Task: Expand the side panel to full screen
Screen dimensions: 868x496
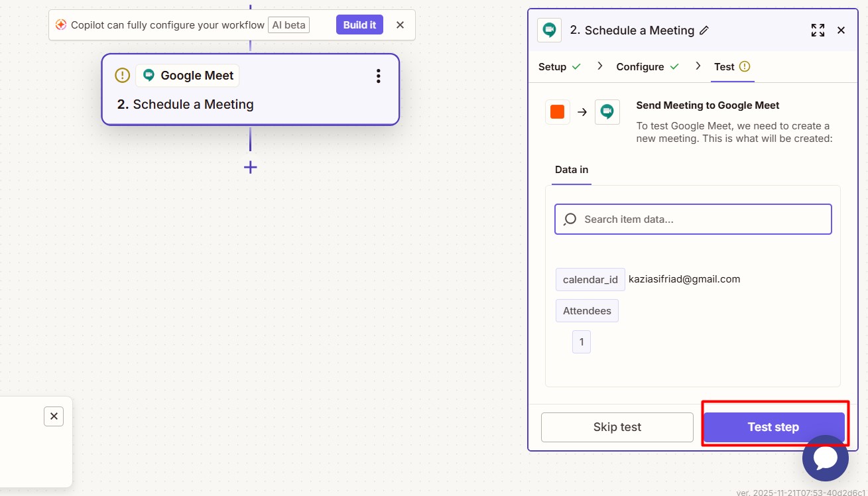Action: click(x=818, y=31)
